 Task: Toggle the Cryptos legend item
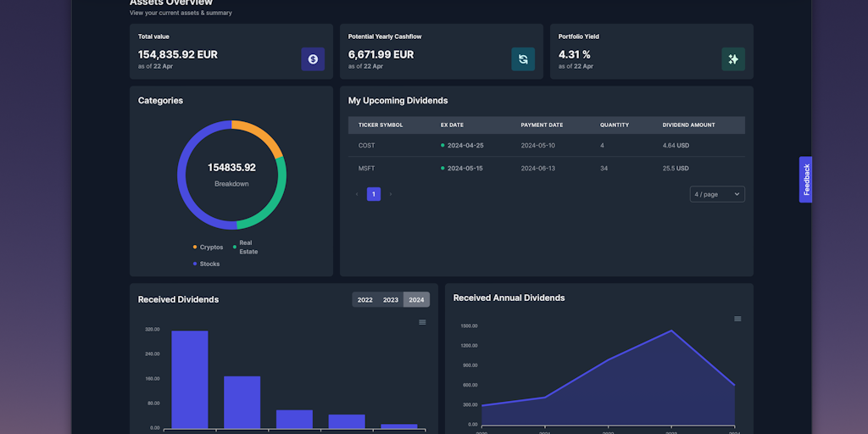pos(209,248)
